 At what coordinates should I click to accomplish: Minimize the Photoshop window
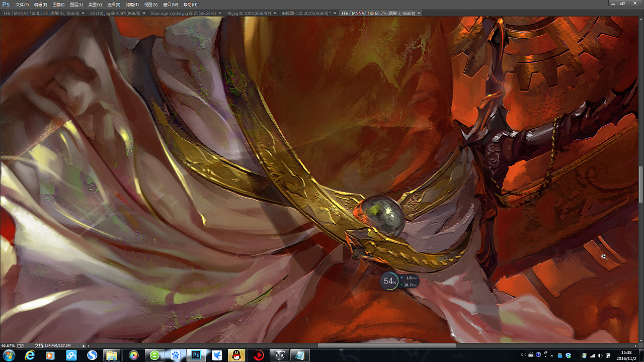[613, 3]
